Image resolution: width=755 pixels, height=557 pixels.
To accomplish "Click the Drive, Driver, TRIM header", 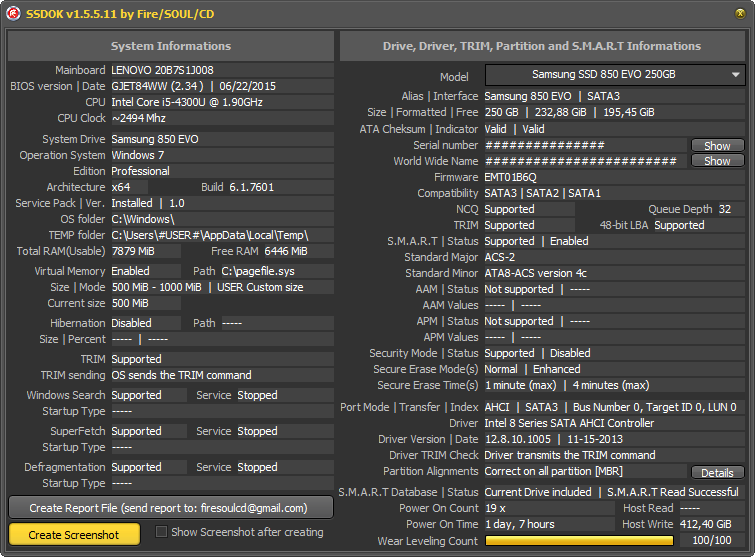I will [542, 46].
